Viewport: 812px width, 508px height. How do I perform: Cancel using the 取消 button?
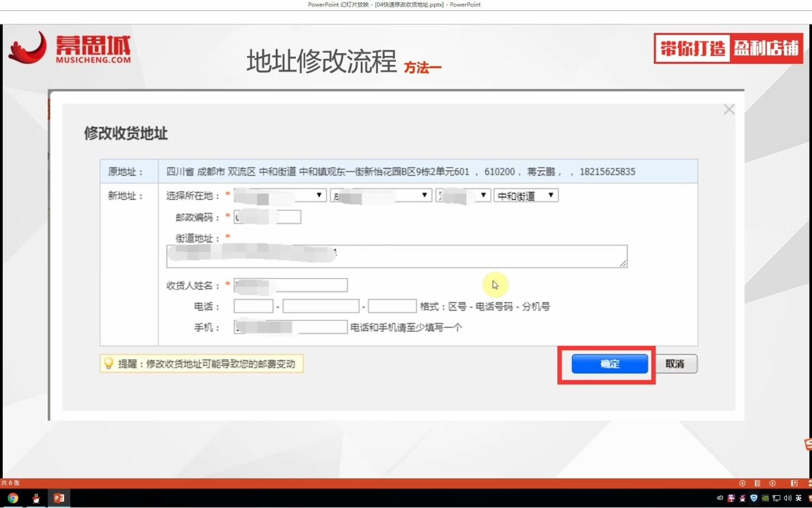tap(675, 364)
